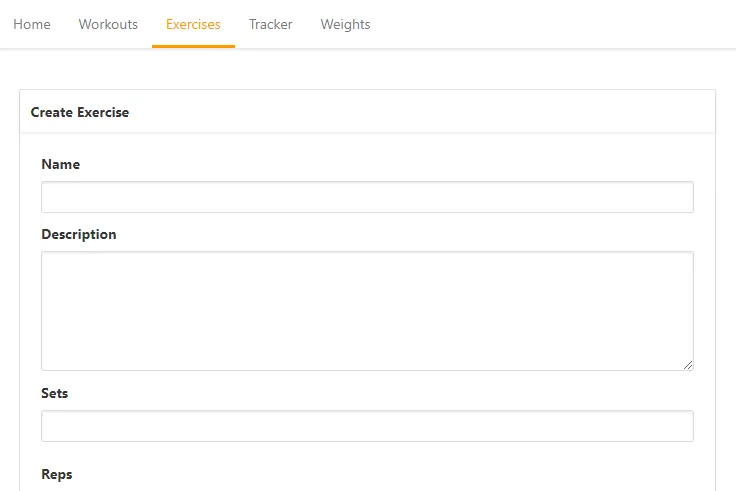Navigate to the Weights tab
Viewport: 736px width, 491px height.
(x=345, y=24)
